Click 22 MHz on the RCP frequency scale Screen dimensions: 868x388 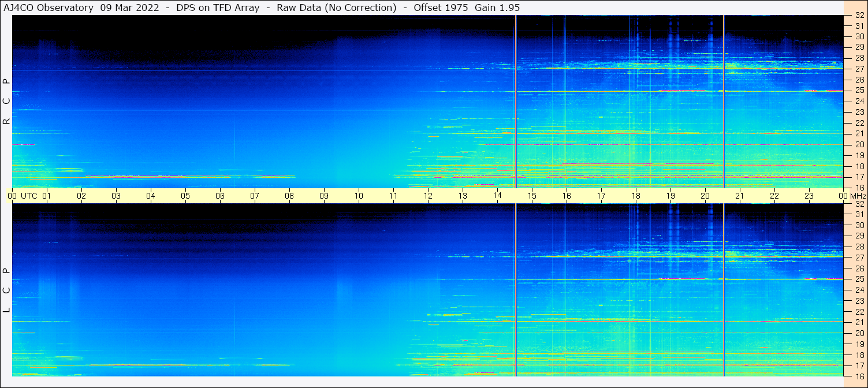[x=859, y=123]
